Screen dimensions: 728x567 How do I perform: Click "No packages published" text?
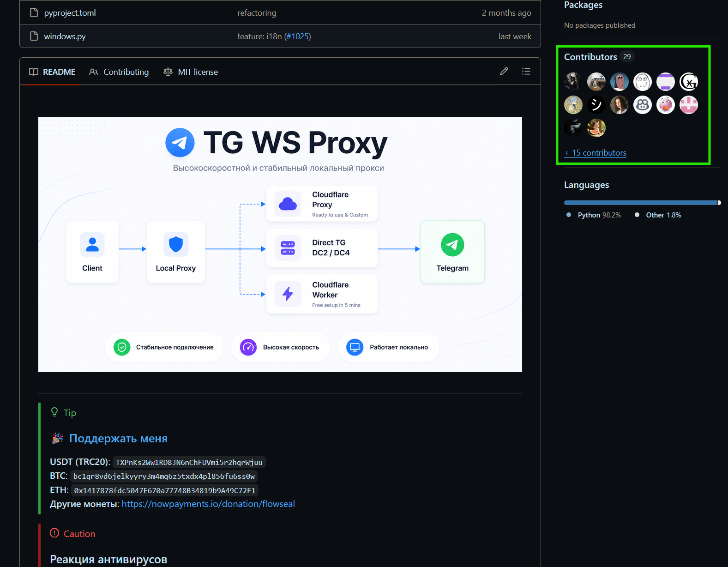tap(600, 25)
